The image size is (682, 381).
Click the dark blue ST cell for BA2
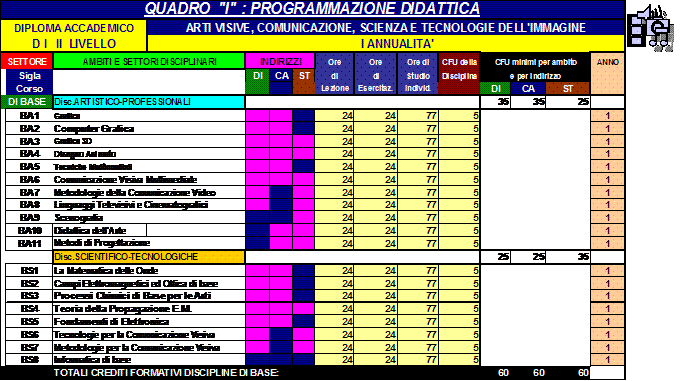tap(304, 128)
